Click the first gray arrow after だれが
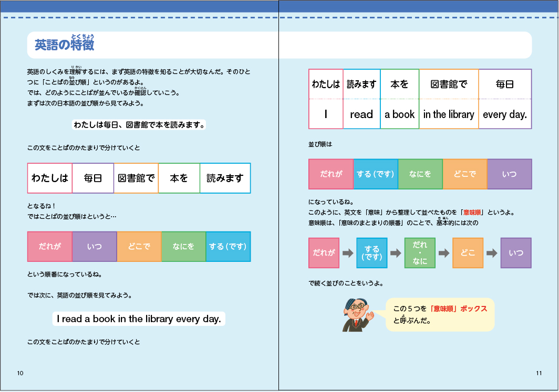Viewport: 559px width, 392px height. coord(348,253)
